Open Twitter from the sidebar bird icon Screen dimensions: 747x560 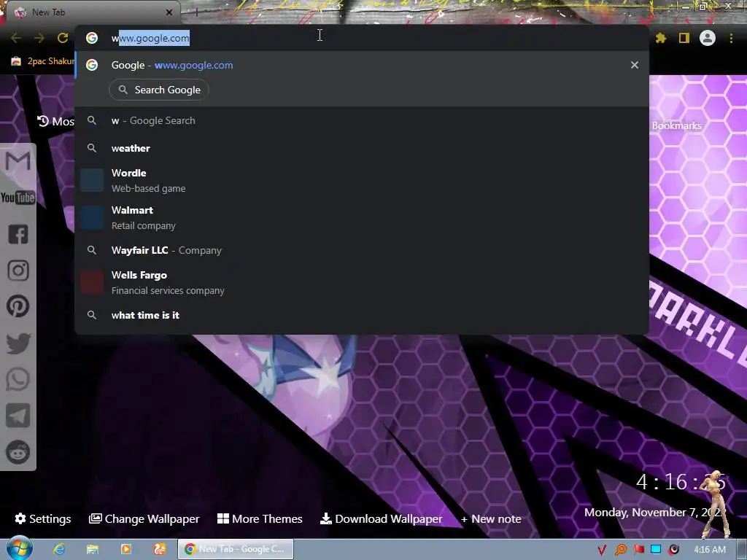(18, 343)
